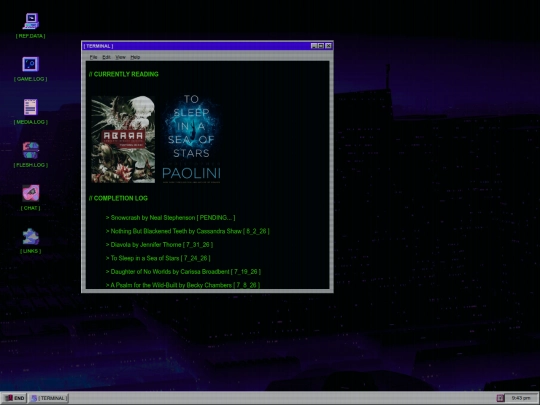Viewport: 540px width, 405px height.
Task: Open the File menu in Terminal
Action: tap(93, 57)
